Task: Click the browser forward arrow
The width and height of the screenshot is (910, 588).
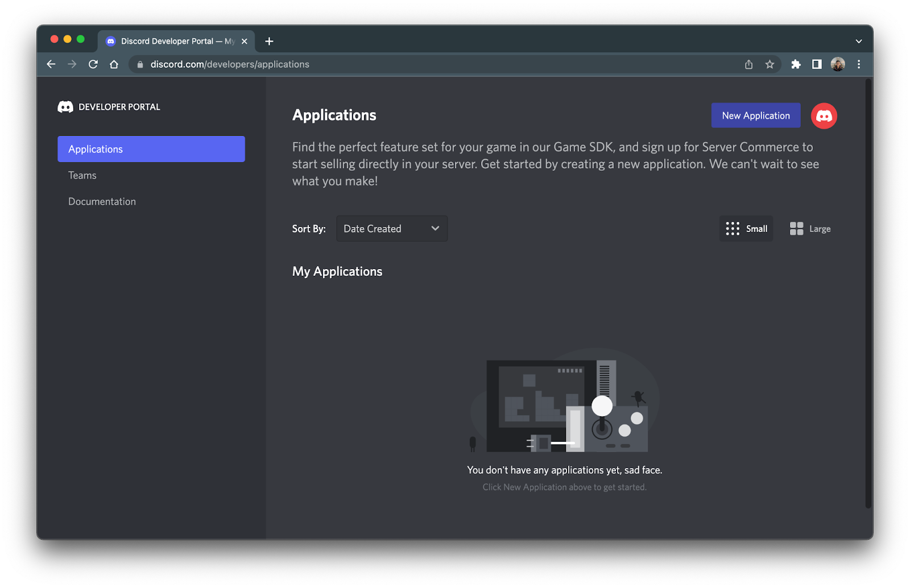Action: click(x=72, y=64)
